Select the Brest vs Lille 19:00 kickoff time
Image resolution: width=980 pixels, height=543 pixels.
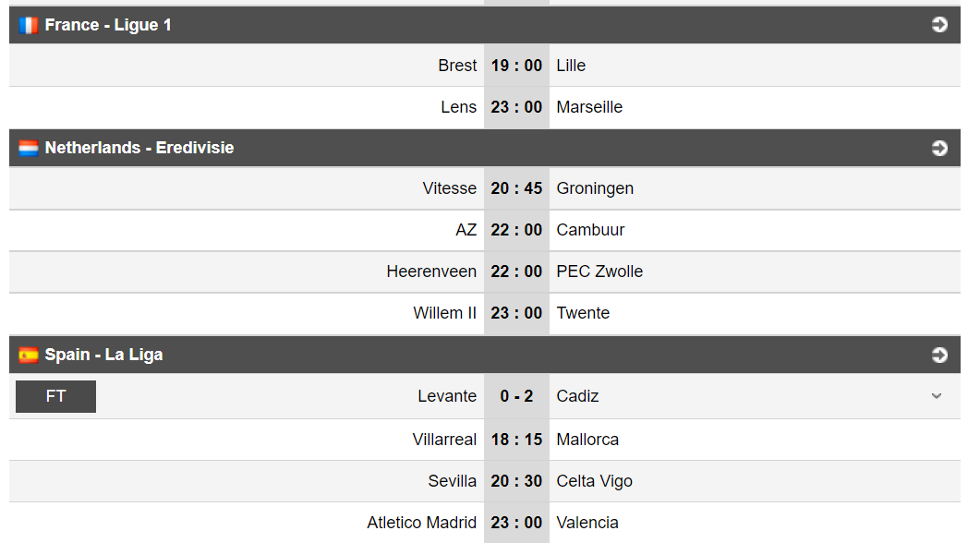516,66
